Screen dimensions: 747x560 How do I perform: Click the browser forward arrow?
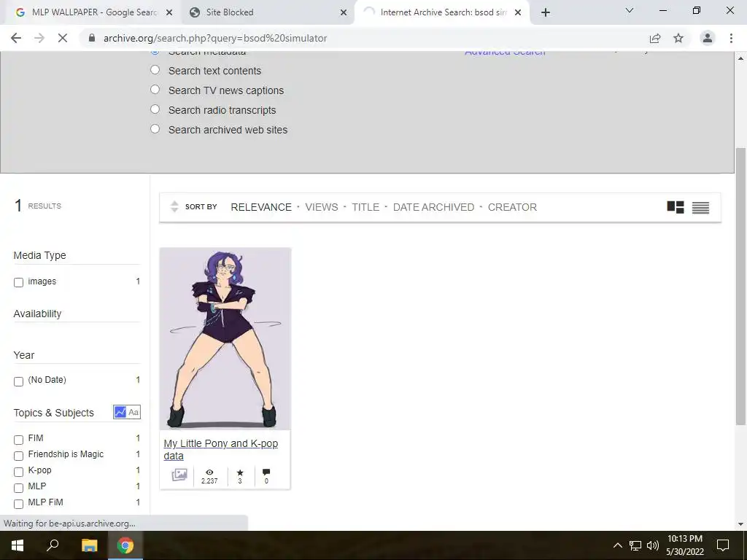tap(39, 38)
